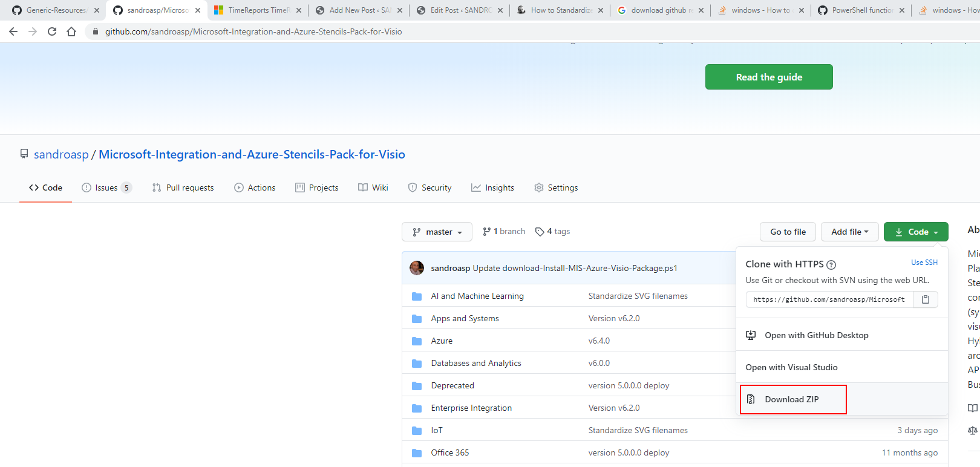The image size is (980, 467).
Task: Close the Generic-Resources browser tab
Action: (x=97, y=10)
